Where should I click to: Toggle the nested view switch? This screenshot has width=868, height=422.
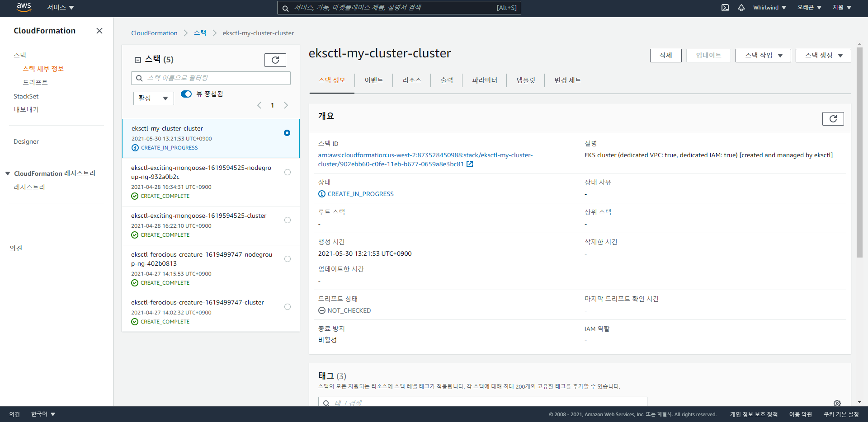click(x=186, y=94)
